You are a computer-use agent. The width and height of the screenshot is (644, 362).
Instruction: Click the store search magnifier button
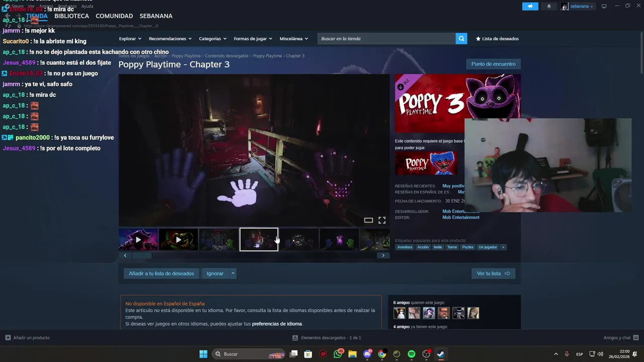pos(461,39)
